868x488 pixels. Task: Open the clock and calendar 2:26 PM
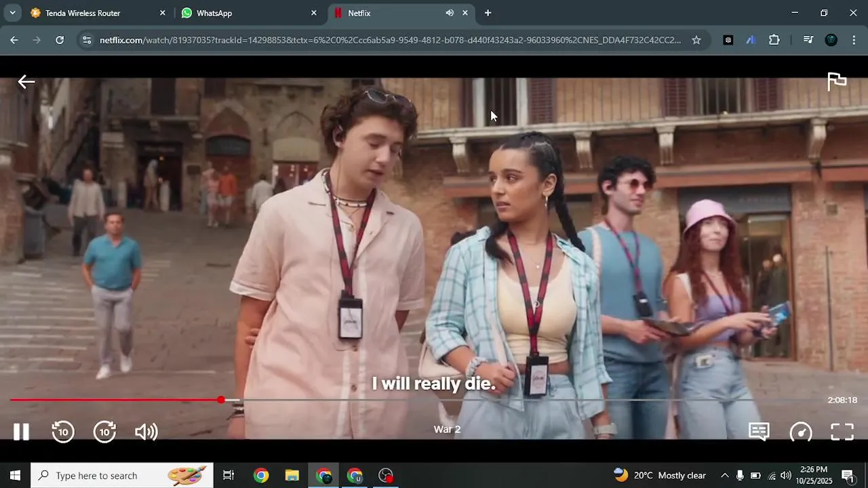(813, 475)
